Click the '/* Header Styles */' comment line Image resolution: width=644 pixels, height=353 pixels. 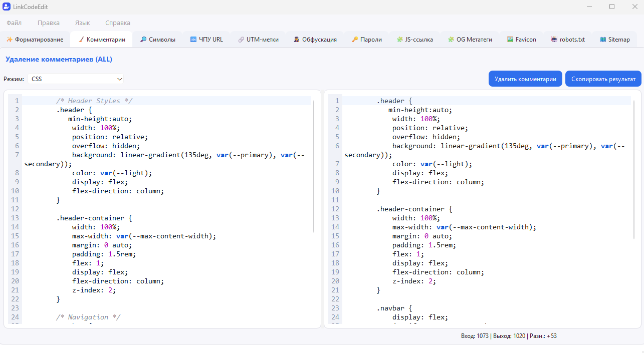click(94, 101)
